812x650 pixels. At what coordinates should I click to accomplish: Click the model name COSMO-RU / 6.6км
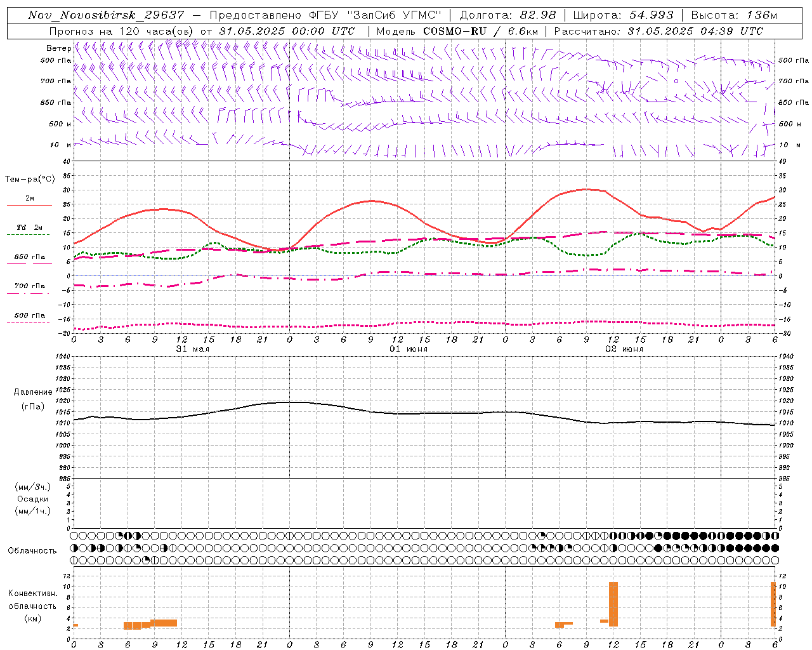(x=481, y=31)
